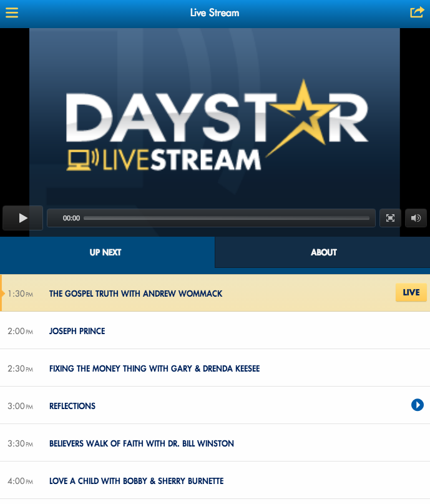Select the Joseph Prince program
The height and width of the screenshot is (504, 430).
[215, 330]
